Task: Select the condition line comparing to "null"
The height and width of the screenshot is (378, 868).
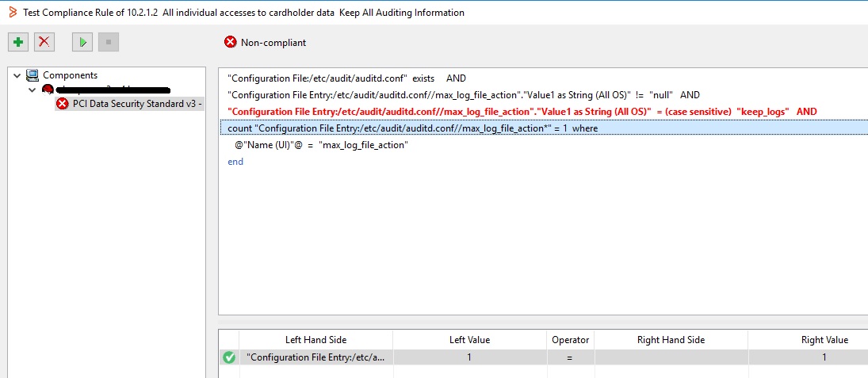Action: [x=463, y=95]
